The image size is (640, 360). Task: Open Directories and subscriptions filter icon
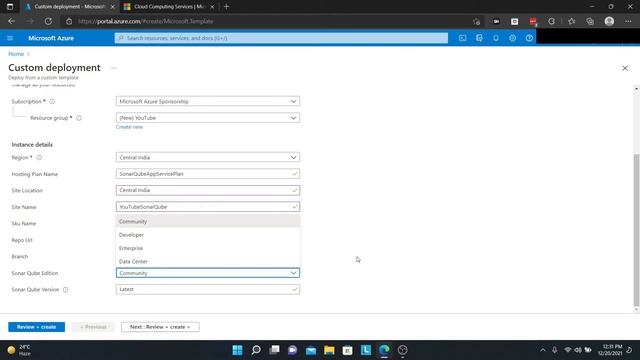point(479,38)
